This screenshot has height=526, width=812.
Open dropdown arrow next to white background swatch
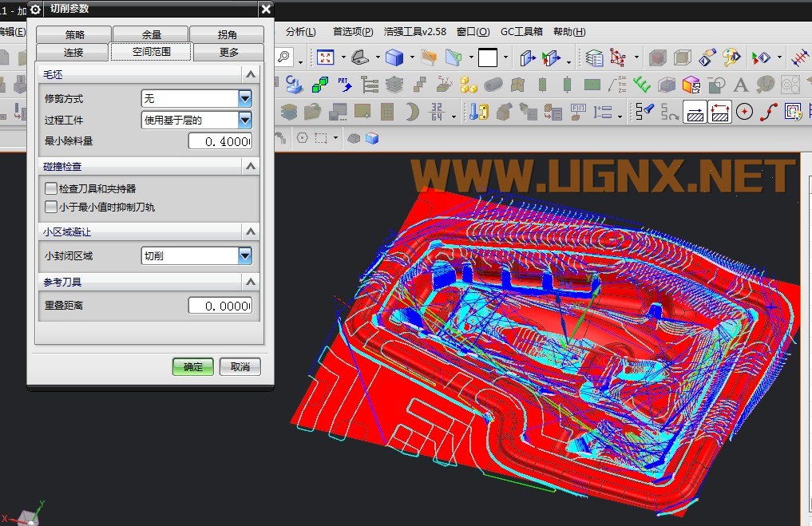(x=505, y=58)
